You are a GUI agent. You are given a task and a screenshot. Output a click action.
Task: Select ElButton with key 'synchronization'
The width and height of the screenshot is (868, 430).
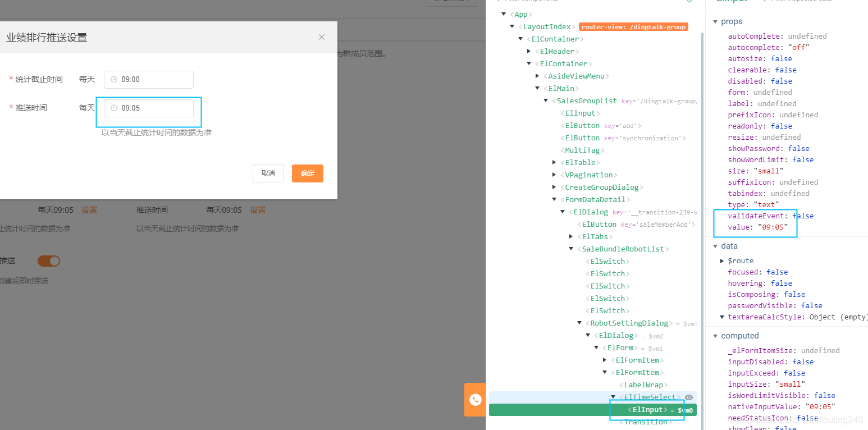[623, 138]
